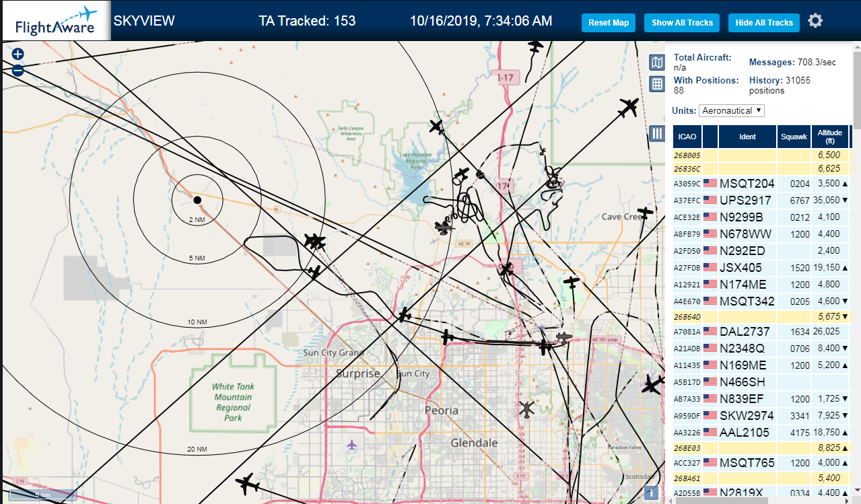
Task: Select the N2819X aircraft row
Action: (761, 493)
